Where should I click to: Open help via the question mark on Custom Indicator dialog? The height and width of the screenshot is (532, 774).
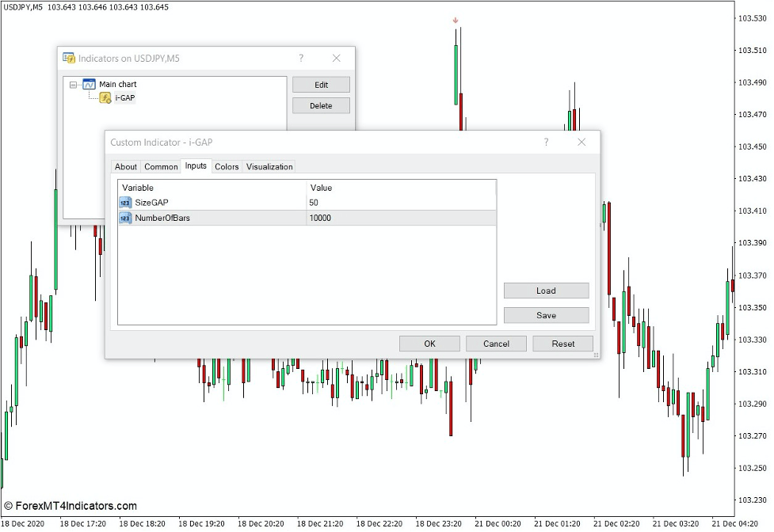click(x=545, y=142)
